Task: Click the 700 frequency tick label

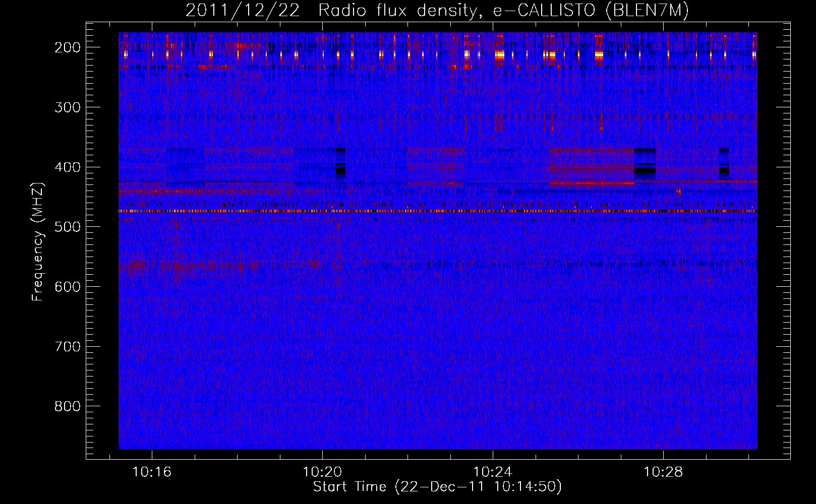Action: click(x=68, y=347)
